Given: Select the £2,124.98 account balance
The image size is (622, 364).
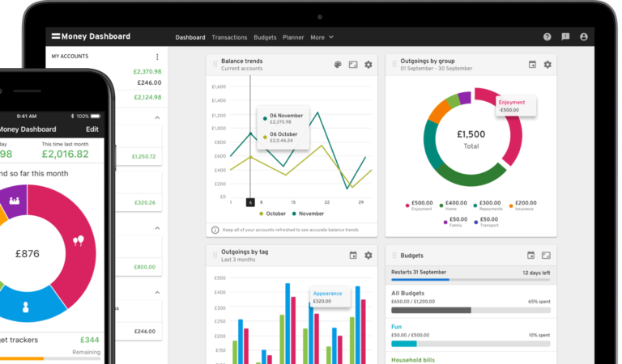Looking at the screenshot, I should [147, 97].
